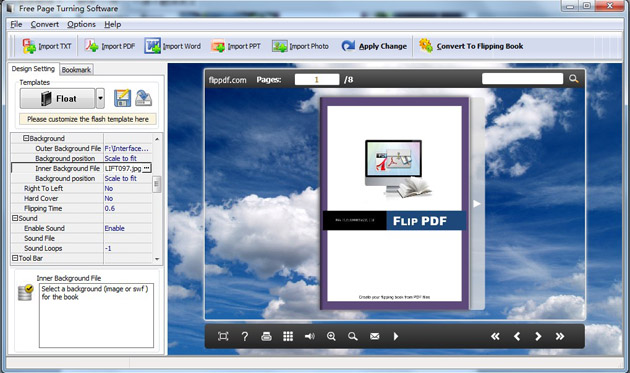The width and height of the screenshot is (630, 373).
Task: Collapse the Background property group
Action: pos(26,138)
